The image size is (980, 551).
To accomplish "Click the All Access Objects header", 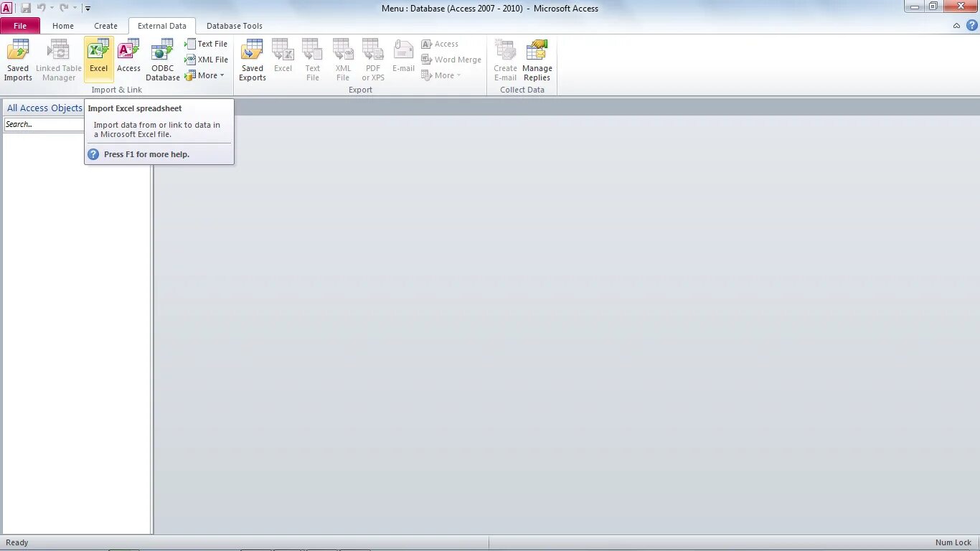I will click(44, 108).
